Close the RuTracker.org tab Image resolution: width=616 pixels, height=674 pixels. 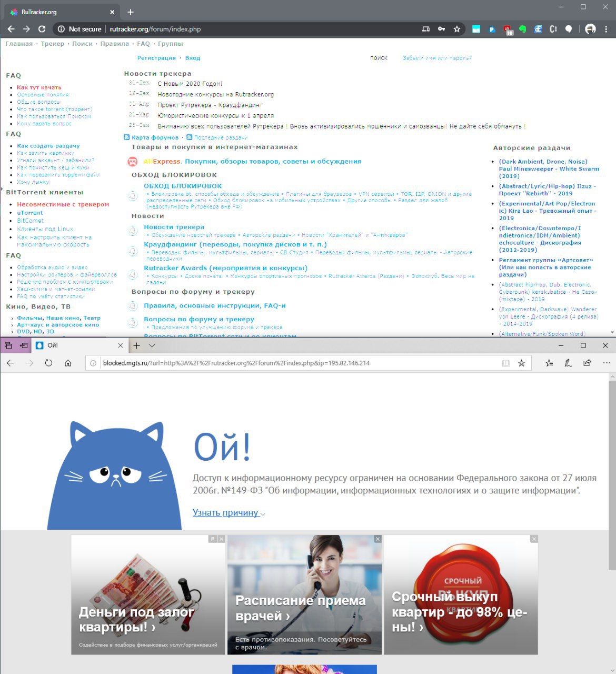click(x=112, y=12)
